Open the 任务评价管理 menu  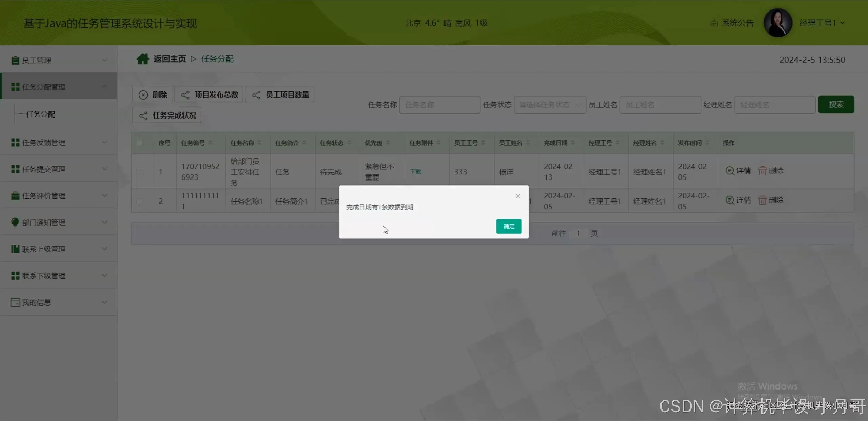pos(43,195)
